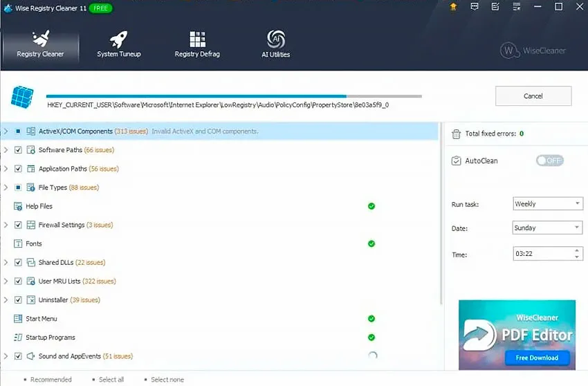Expand the Sound and AppEvents row
Image resolution: width=588 pixels, height=386 pixels.
6,356
